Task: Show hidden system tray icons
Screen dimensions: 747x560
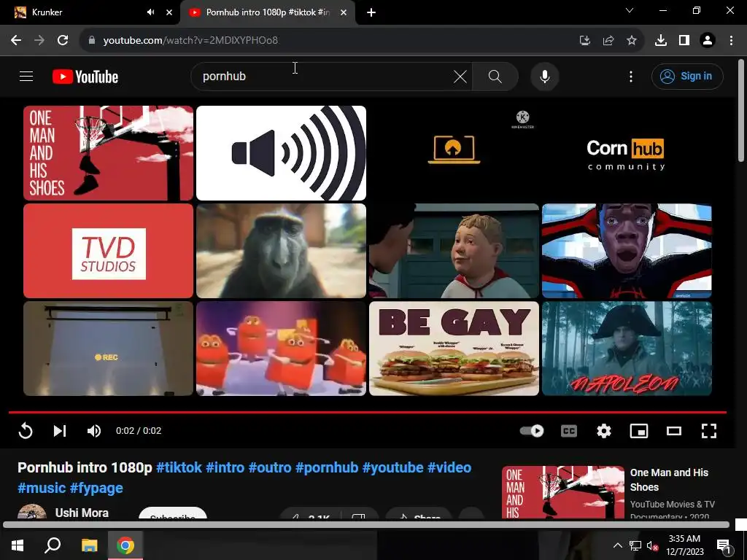Action: (x=617, y=545)
